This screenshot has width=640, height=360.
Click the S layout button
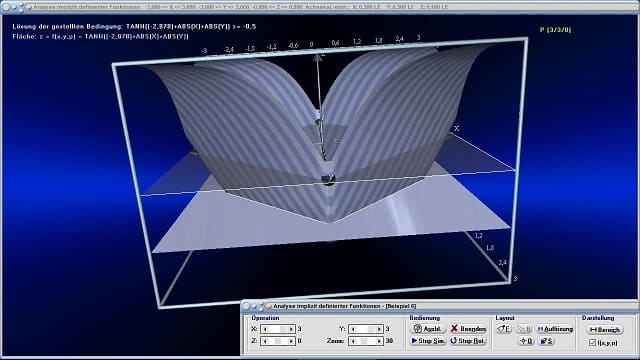[546, 341]
